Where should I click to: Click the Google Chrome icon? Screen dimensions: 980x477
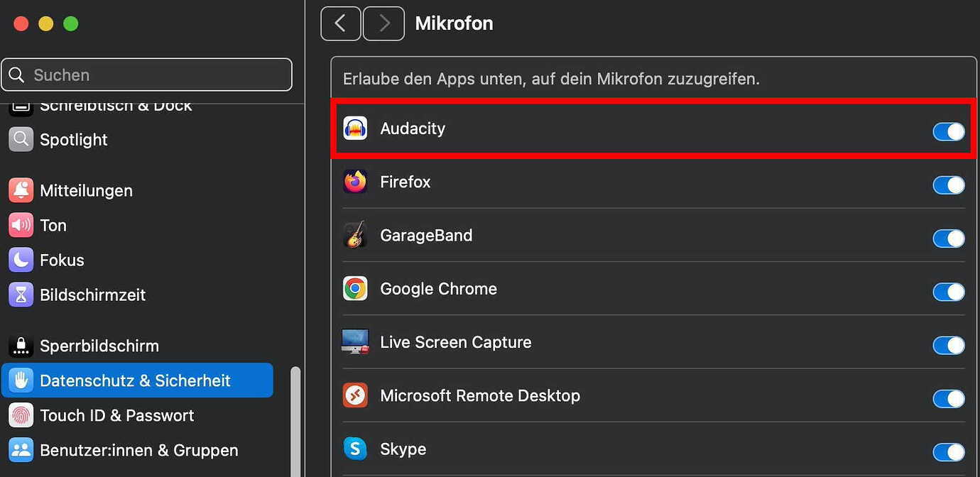pyautogui.click(x=355, y=289)
